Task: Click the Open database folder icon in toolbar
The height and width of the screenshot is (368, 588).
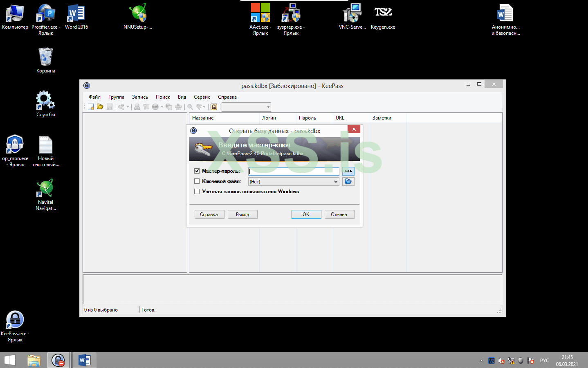Action: coord(100,107)
